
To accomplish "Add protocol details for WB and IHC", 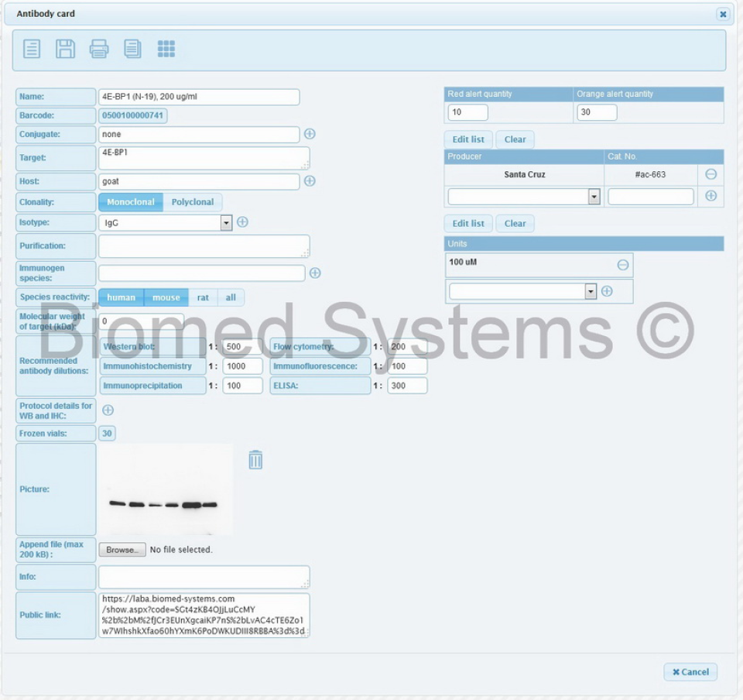I will point(108,410).
